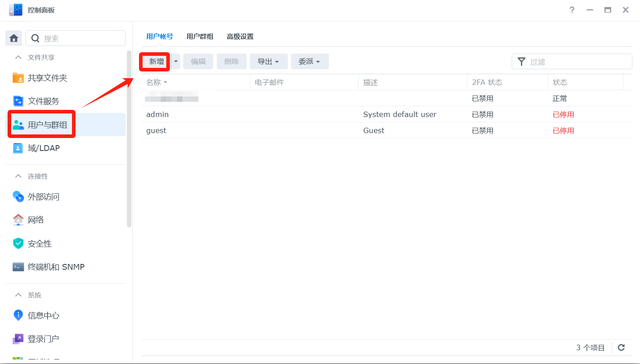
Task: Open 网络 network settings icon
Action: click(x=18, y=220)
